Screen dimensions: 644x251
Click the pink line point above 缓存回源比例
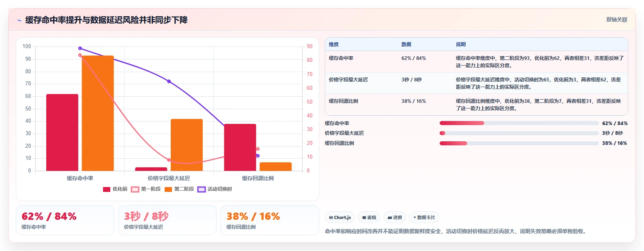(x=258, y=149)
